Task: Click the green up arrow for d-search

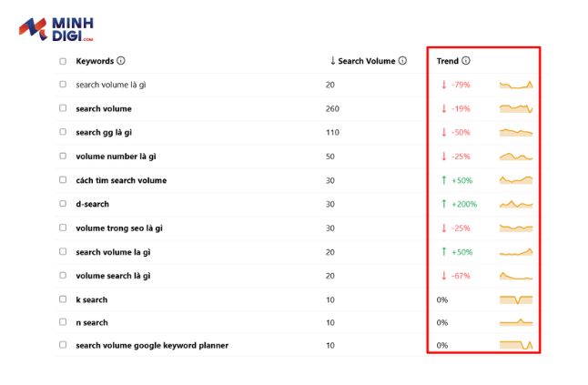Action: 444,204
